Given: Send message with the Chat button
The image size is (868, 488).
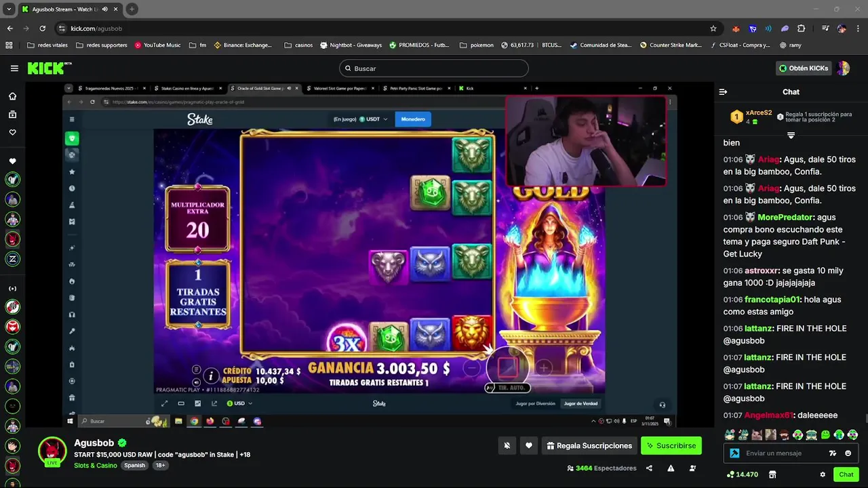Looking at the screenshot, I should [846, 474].
